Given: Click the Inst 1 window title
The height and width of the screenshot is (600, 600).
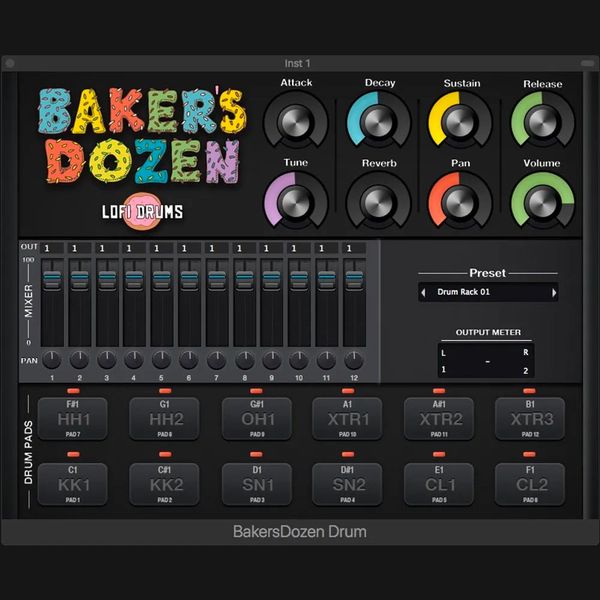Looking at the screenshot, I should pos(297,64).
